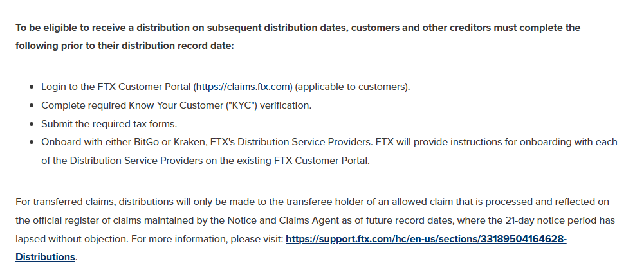
Task: Click the "For transferred claims" paragraph start
Action: coord(66,202)
